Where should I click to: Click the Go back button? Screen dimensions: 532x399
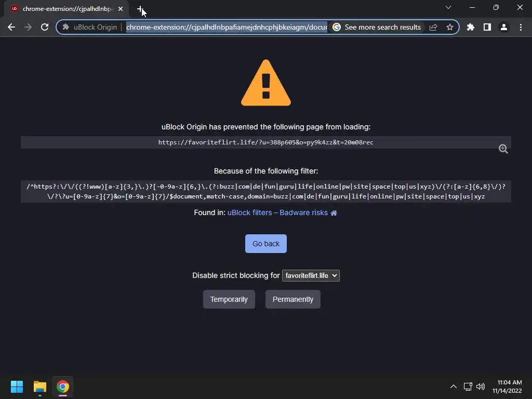tap(266, 244)
